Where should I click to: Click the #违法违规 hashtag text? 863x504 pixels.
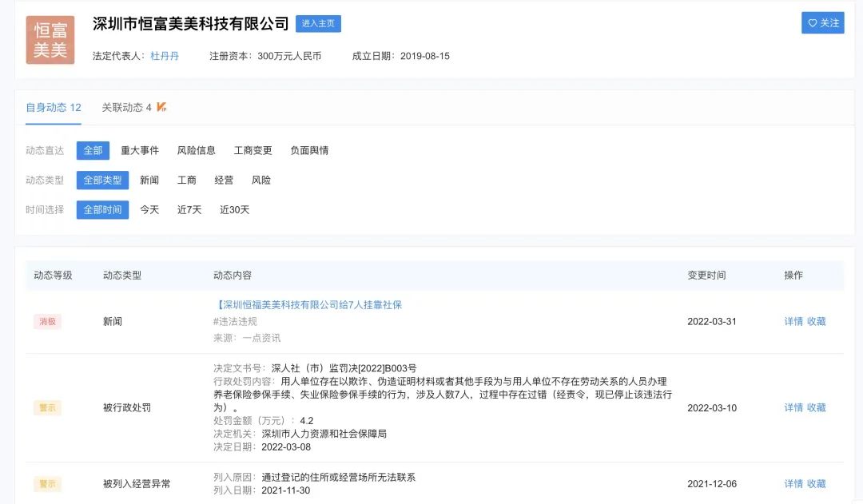[235, 321]
